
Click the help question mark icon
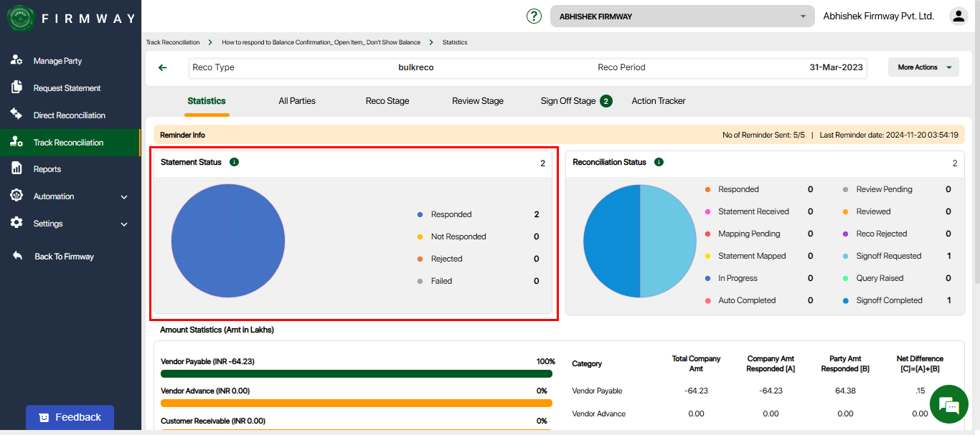pyautogui.click(x=534, y=16)
